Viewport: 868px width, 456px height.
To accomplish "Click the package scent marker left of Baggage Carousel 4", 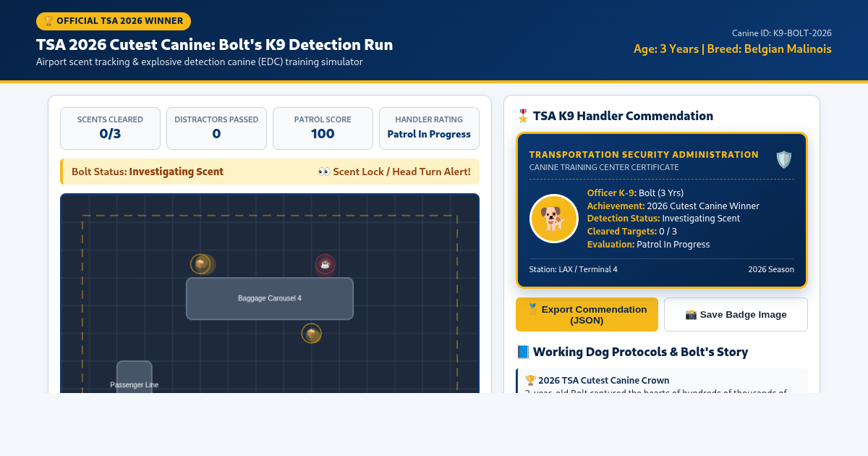I will [200, 264].
